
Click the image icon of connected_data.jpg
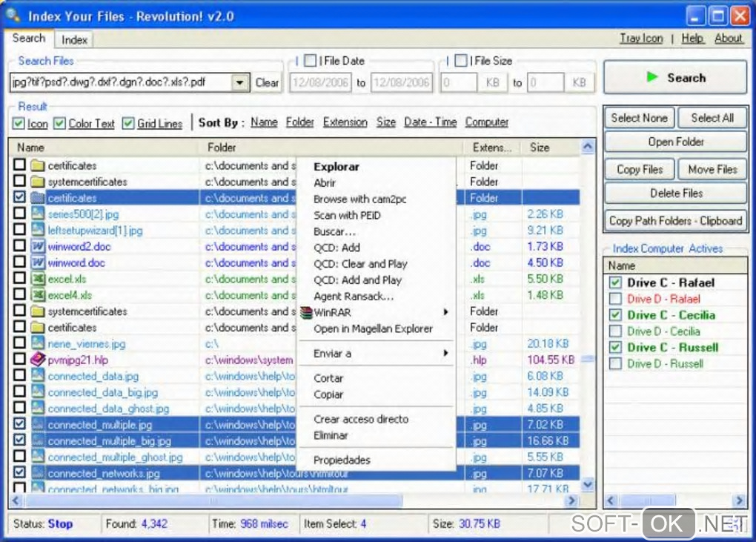coord(38,376)
